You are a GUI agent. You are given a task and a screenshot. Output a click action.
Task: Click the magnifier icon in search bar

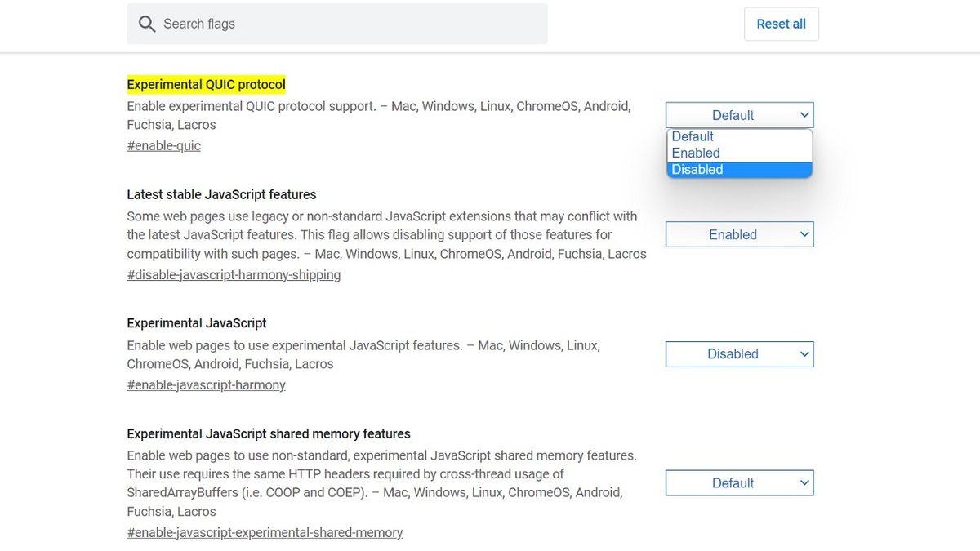click(147, 24)
